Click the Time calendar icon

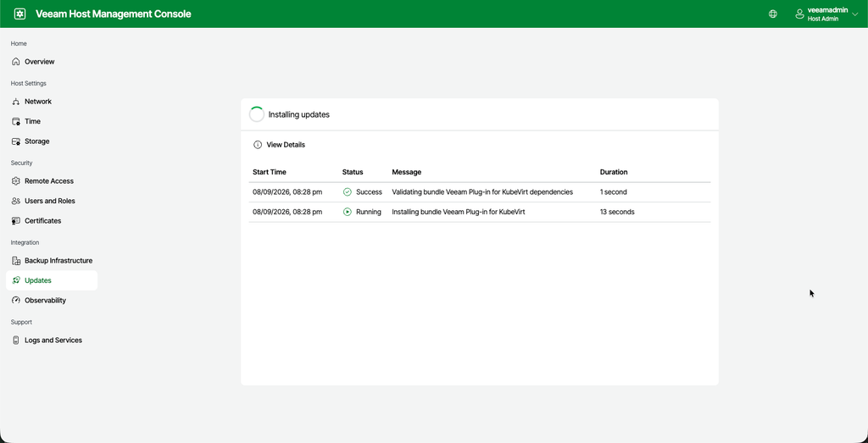[x=16, y=121]
